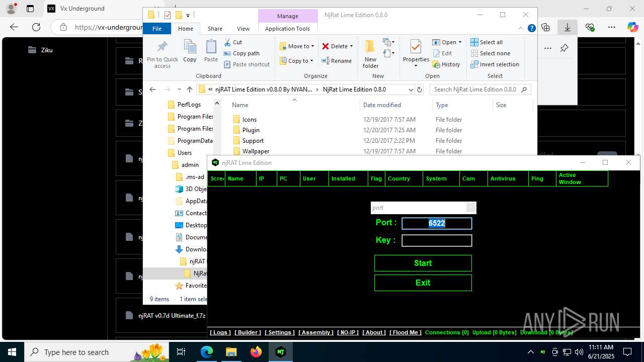Click the green Start button

pyautogui.click(x=423, y=263)
